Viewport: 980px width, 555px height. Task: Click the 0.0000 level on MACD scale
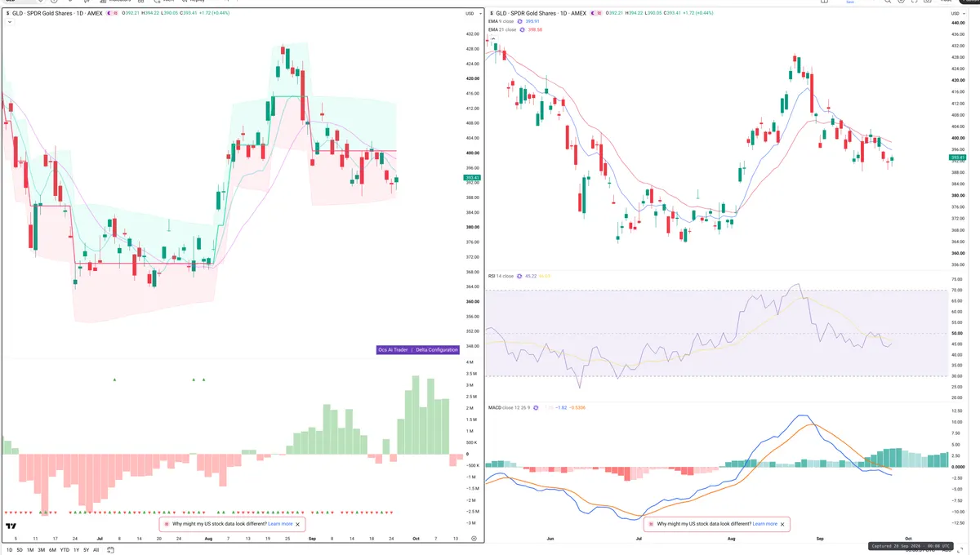[959, 466]
